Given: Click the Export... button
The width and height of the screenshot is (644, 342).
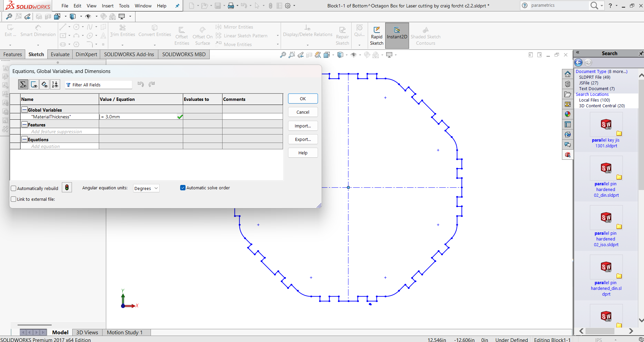Looking at the screenshot, I should click(x=303, y=139).
